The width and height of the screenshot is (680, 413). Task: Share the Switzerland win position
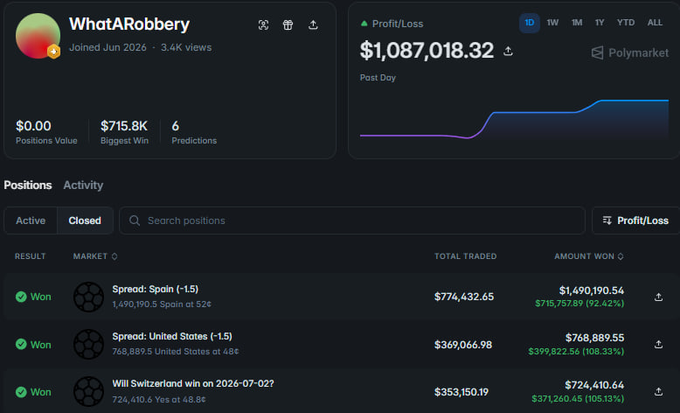pyautogui.click(x=658, y=392)
